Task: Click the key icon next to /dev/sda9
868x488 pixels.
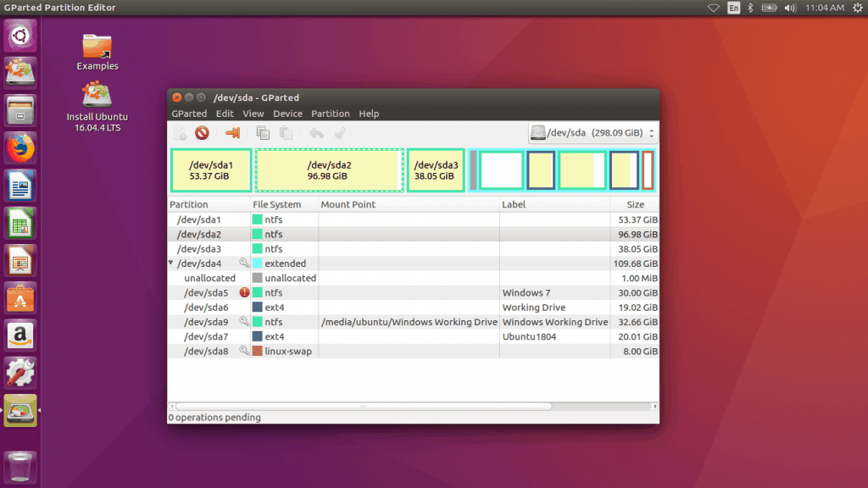Action: pyautogui.click(x=245, y=322)
